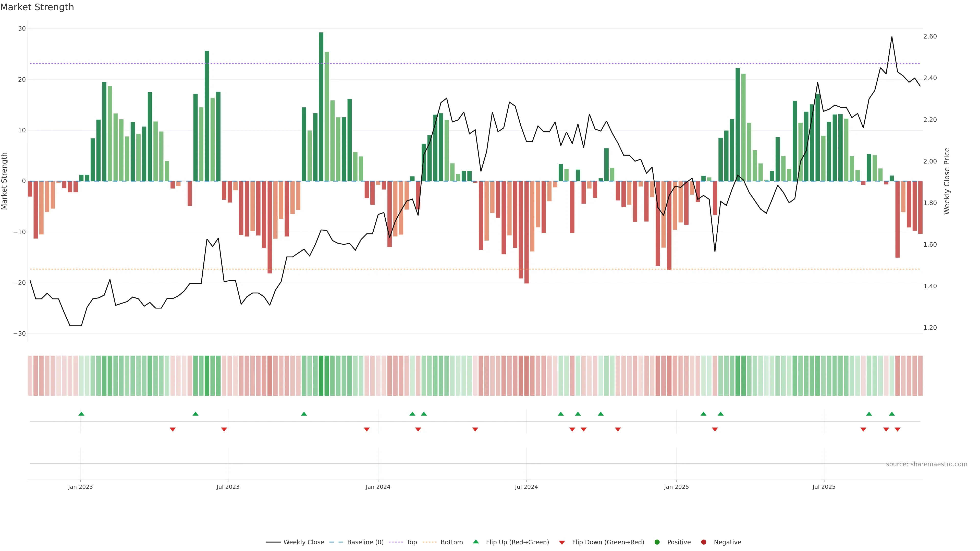Click the source sharemaestro.com text
Screen dimensions: 980x551
(926, 464)
